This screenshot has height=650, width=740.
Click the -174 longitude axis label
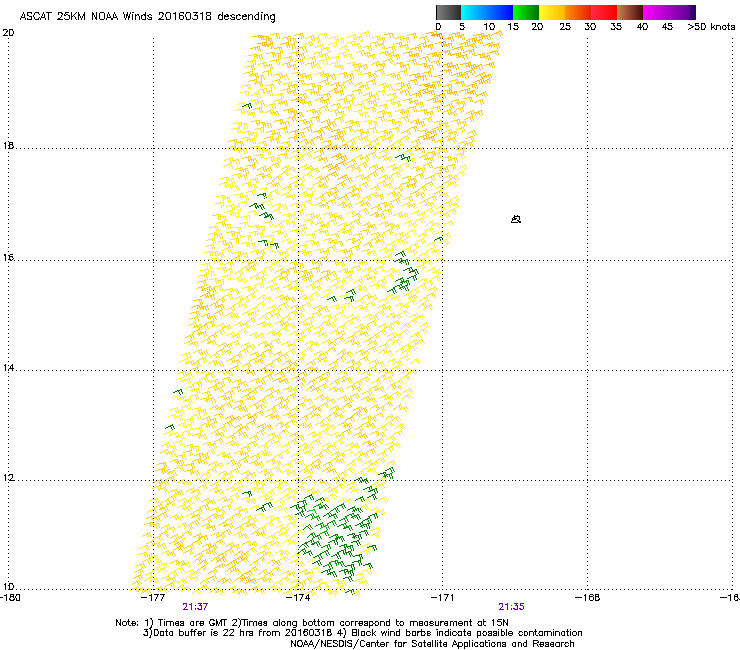pos(298,598)
